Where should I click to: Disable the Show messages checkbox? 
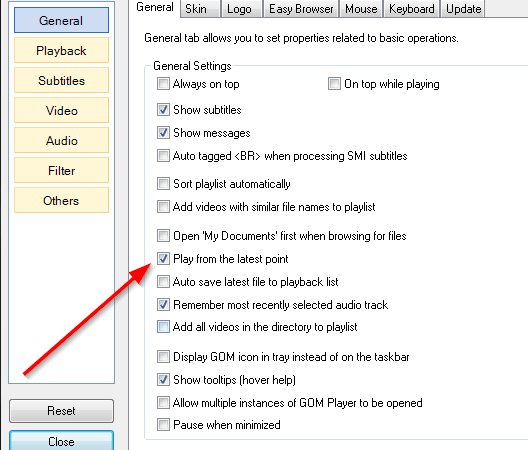click(163, 133)
